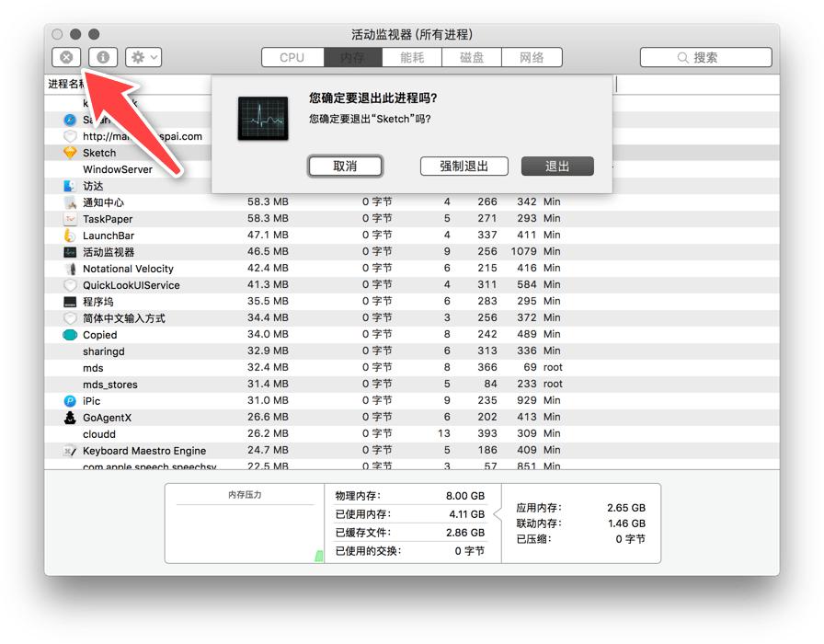Select the mds process name
This screenshot has width=824, height=644.
click(x=93, y=368)
